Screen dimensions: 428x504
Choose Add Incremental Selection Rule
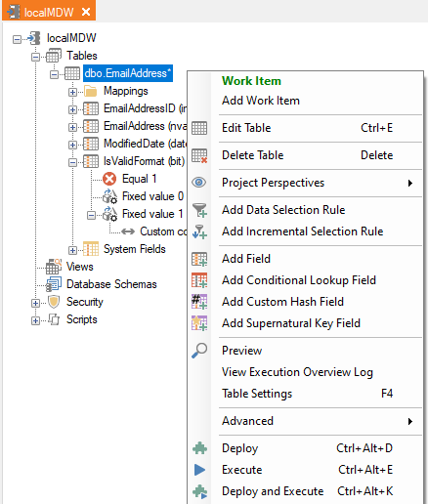point(302,231)
